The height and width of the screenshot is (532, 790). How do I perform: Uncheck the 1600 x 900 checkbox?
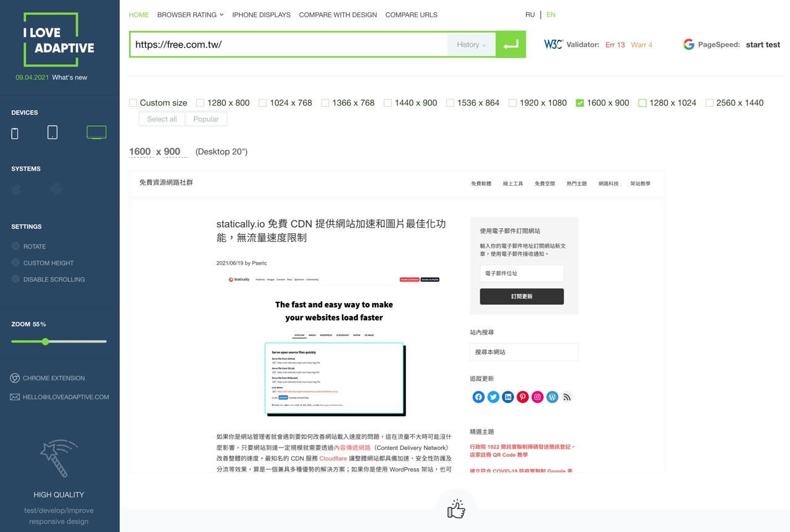tap(580, 103)
